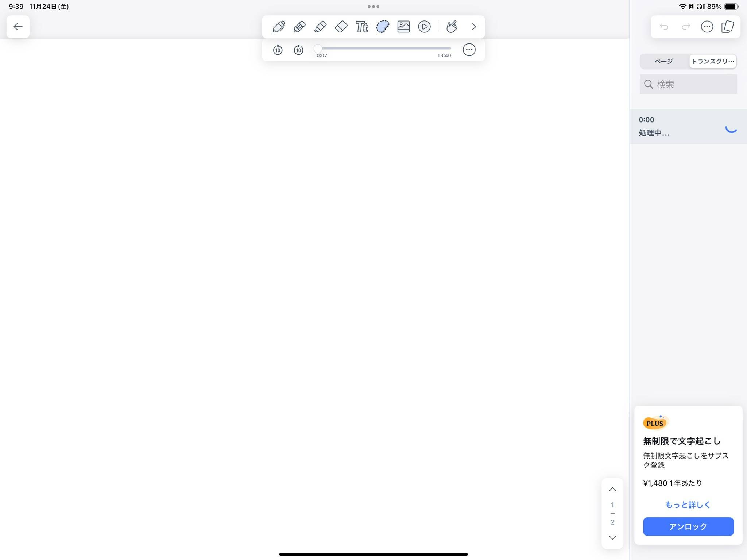Skip audio forward 10 seconds
The image size is (747, 560).
298,50
